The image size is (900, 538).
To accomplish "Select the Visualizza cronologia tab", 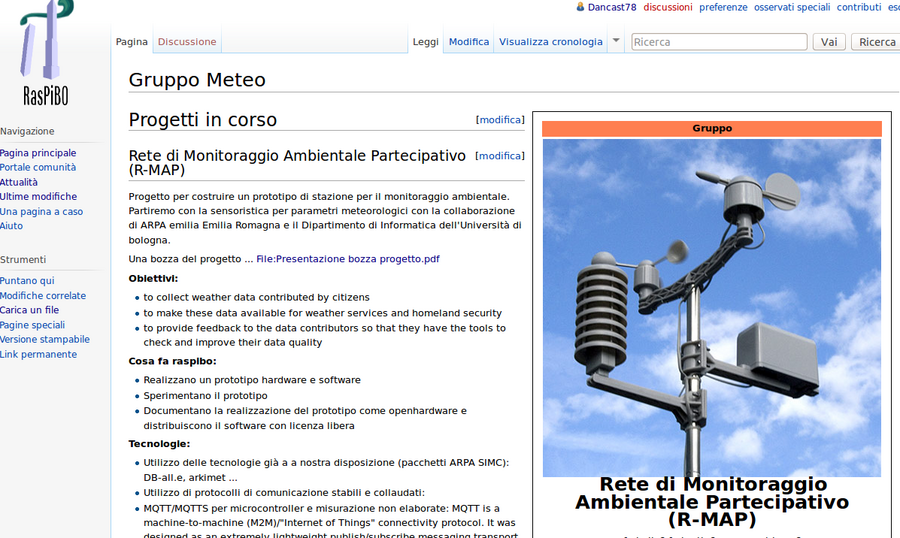I will [550, 42].
